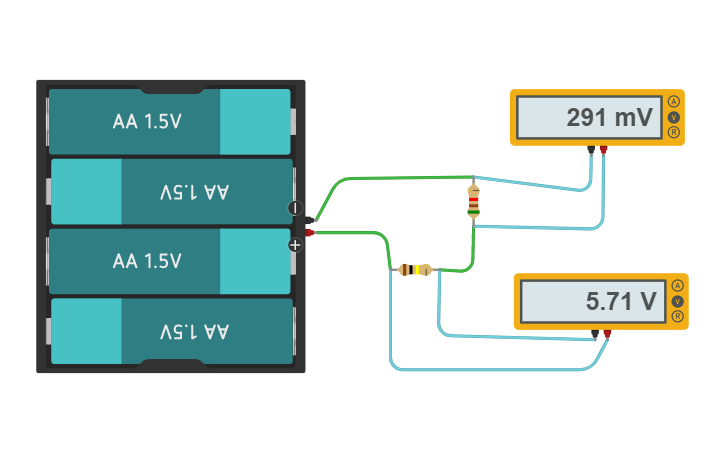Click the battery pack positive terminal
This screenshot has height=453, width=725.
(x=310, y=233)
